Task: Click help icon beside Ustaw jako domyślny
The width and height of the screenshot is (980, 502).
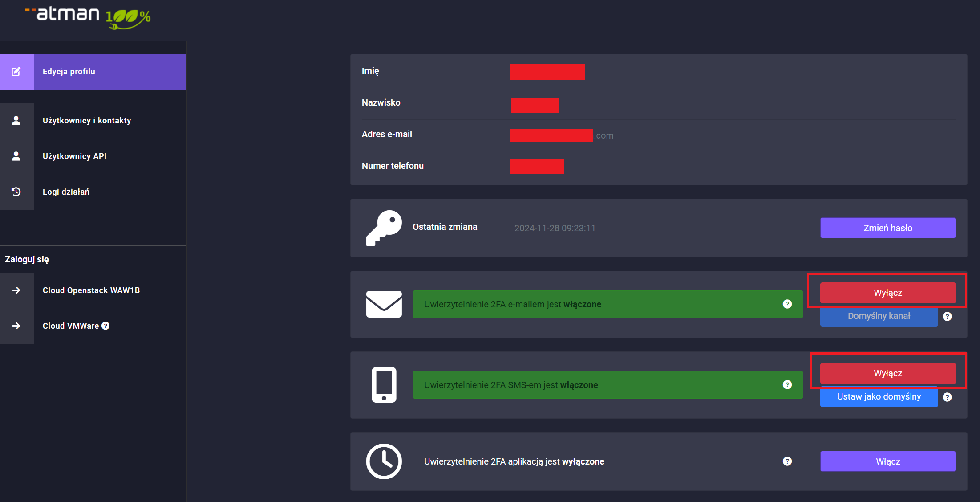Action: 947,397
